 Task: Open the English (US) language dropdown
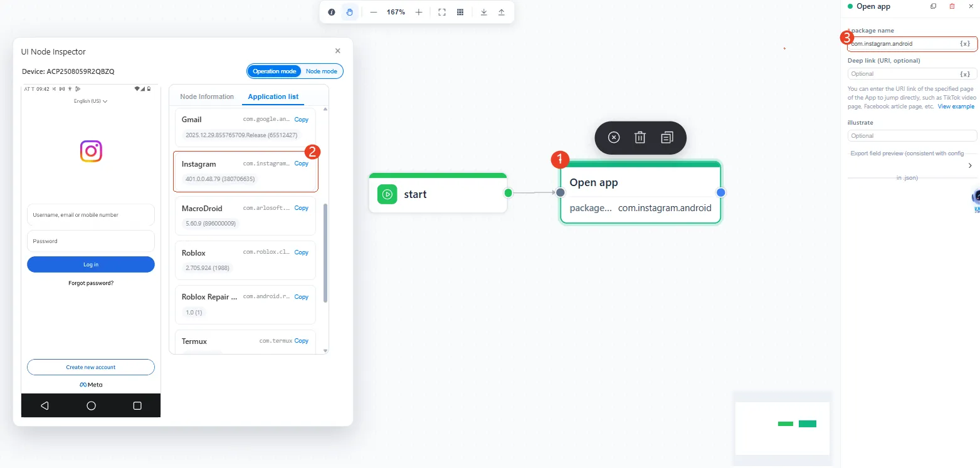[91, 101]
